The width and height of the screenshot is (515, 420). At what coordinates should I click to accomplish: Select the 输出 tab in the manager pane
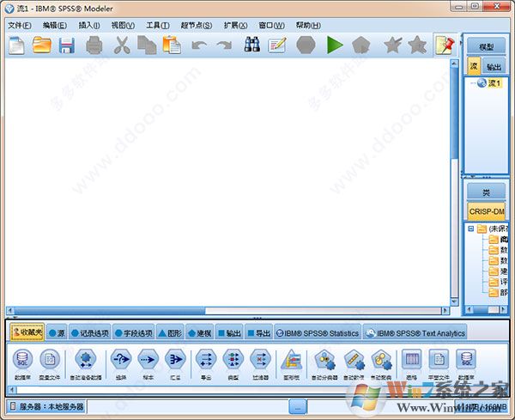coord(494,66)
